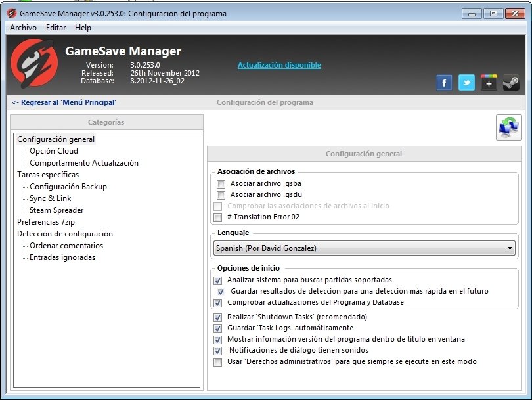Maximize the GameSave Manager window
Image resolution: width=532 pixels, height=400 pixels.
(493, 14)
